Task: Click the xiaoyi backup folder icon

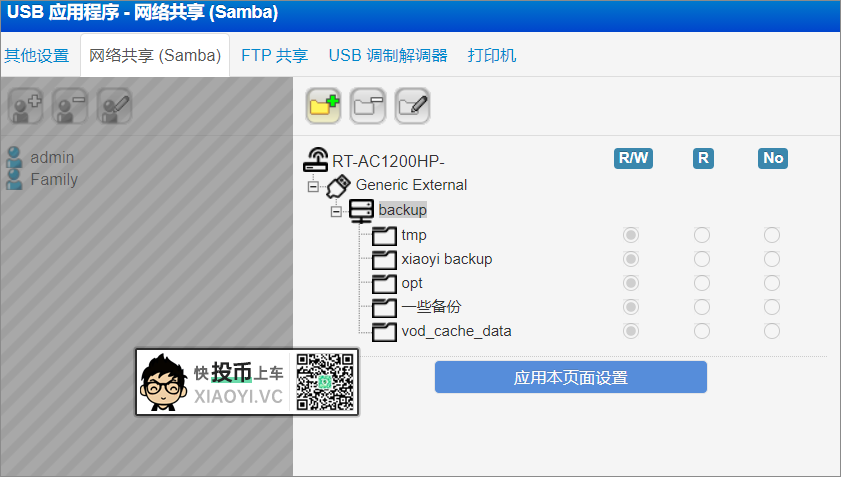Action: pos(384,260)
